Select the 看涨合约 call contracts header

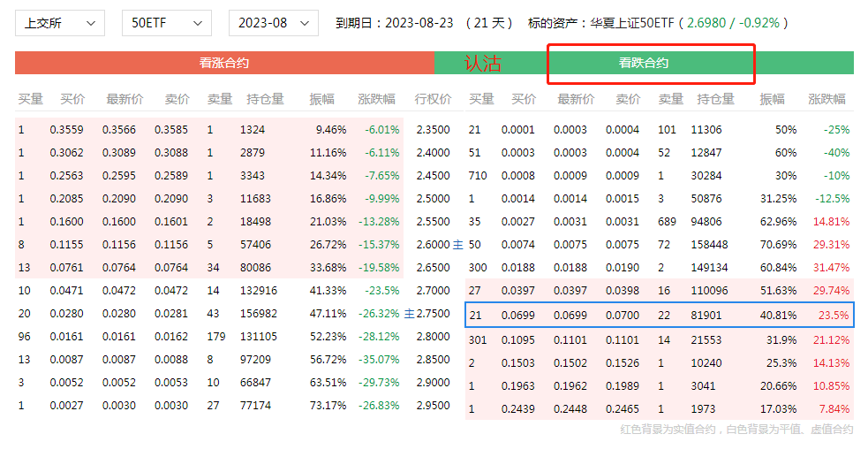pyautogui.click(x=223, y=63)
